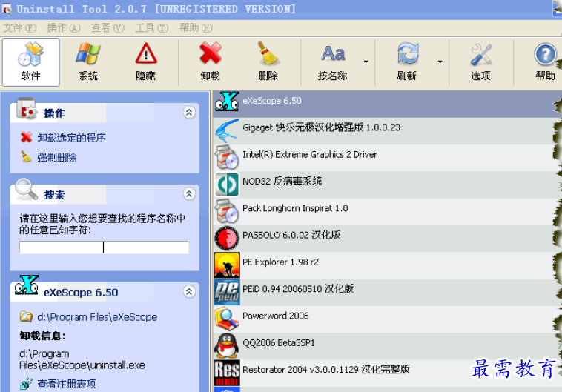Collapse the eXeScope 6.50 details panel
The height and width of the screenshot is (392, 562).
pos(189,292)
